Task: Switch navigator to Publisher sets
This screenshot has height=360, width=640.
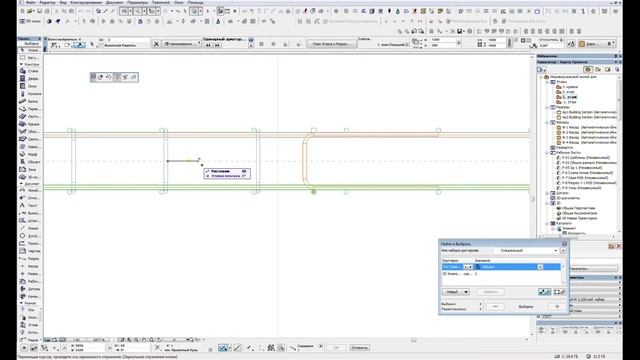Action: point(617,70)
